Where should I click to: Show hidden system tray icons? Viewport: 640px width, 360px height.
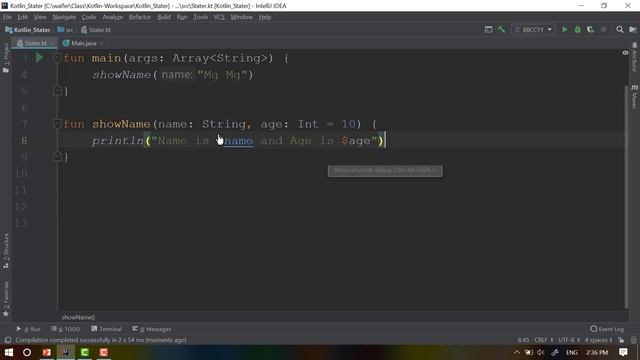[517, 352]
